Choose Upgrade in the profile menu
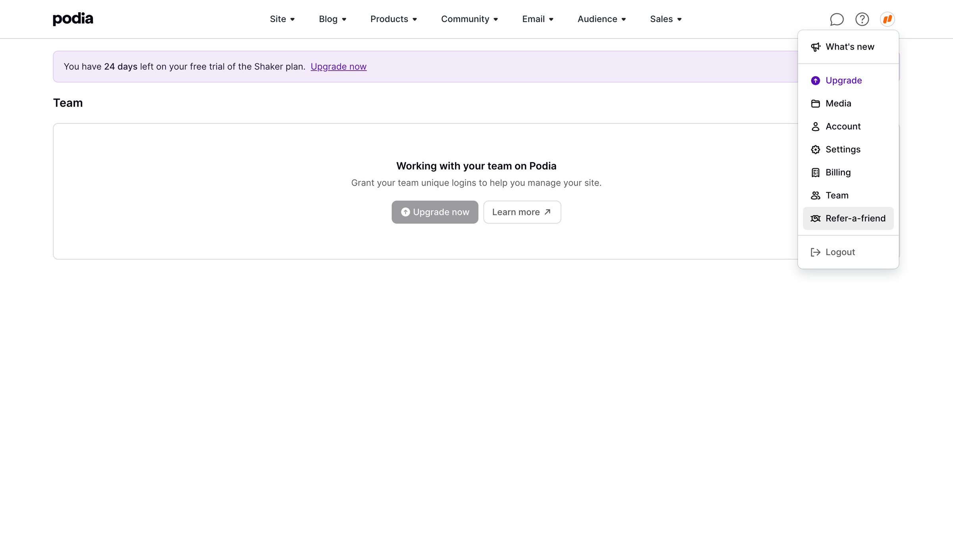 pos(848,81)
